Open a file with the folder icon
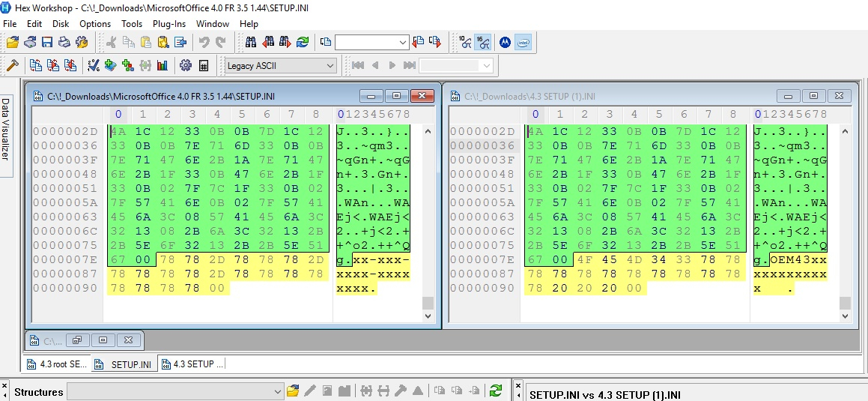 [12, 42]
